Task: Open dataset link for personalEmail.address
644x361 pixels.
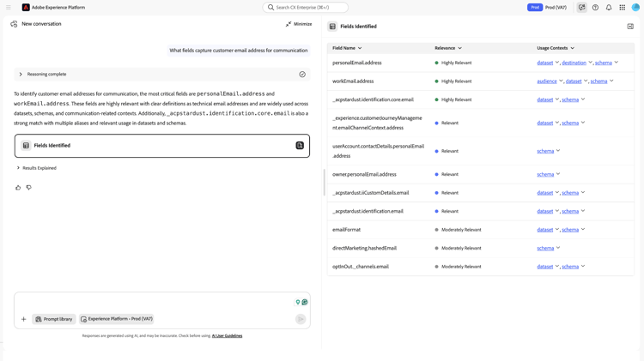Action: pos(545,63)
